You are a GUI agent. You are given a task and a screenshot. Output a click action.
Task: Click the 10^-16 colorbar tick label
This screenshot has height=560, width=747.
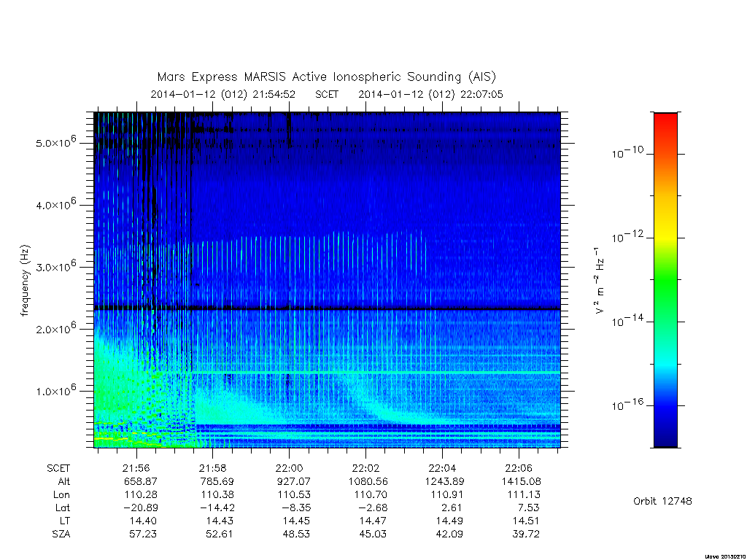[x=627, y=404]
